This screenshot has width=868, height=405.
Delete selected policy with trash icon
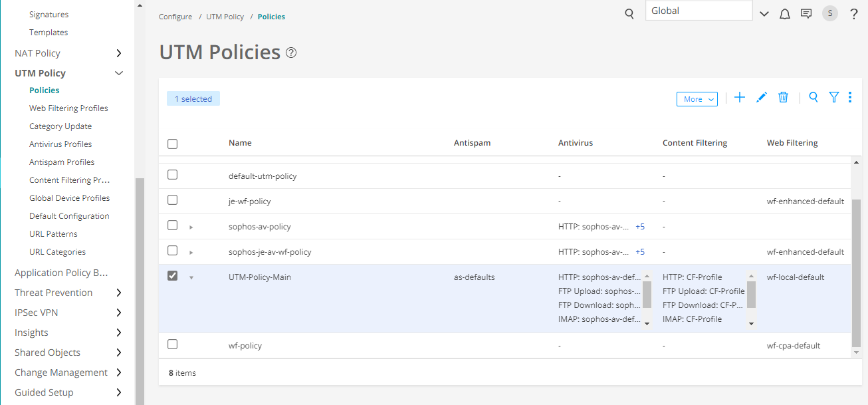[x=784, y=98]
